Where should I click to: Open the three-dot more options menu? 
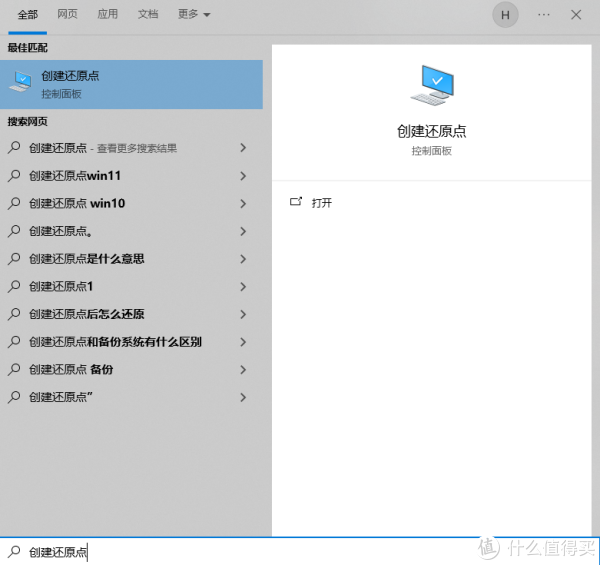coord(544,15)
